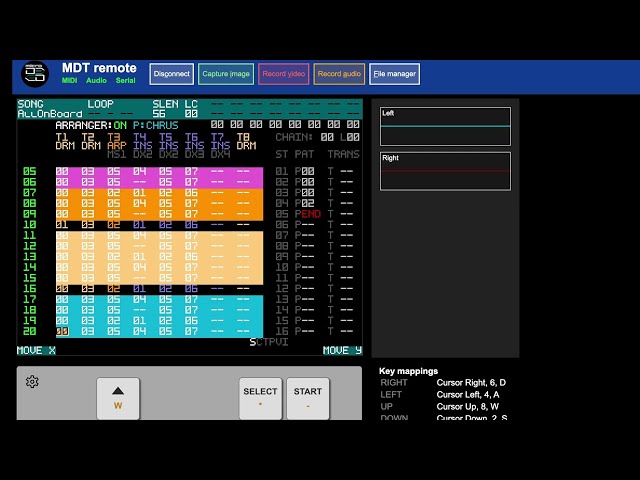The height and width of the screenshot is (480, 640).
Task: Click the SLEN value 56
Action: click(159, 114)
